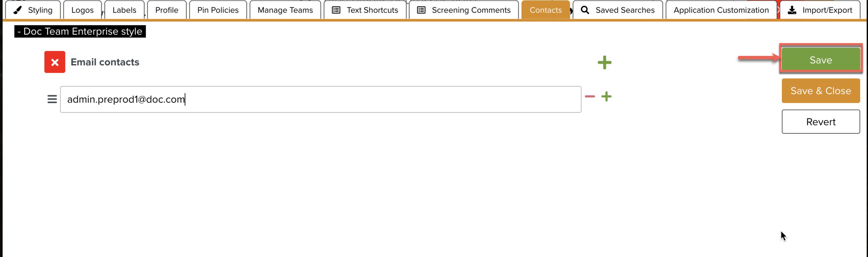The height and width of the screenshot is (257, 868).
Task: Click the large green plus next to Email contacts
Action: pyautogui.click(x=604, y=63)
